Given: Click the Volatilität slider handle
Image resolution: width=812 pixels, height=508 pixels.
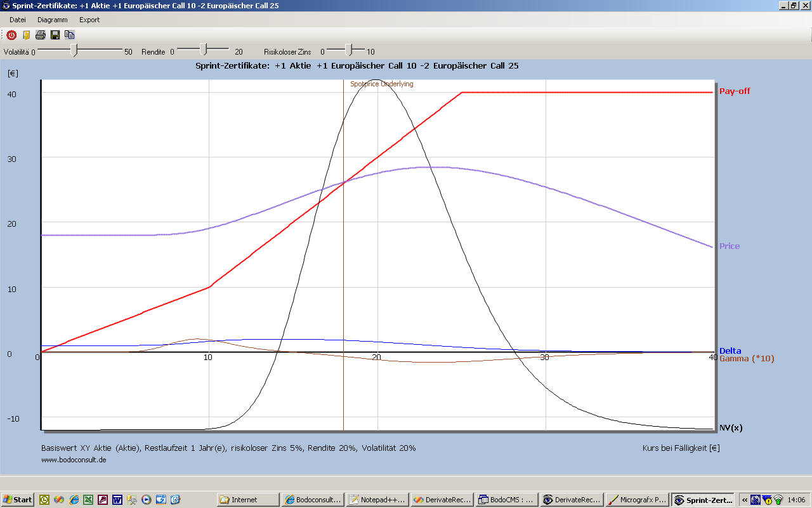Looking at the screenshot, I should (74, 50).
